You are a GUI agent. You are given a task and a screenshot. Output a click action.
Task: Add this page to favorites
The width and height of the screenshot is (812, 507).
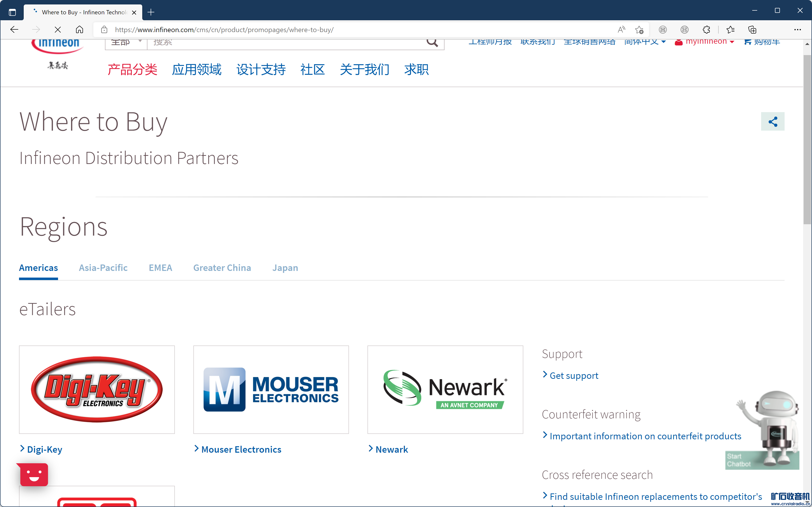point(639,30)
